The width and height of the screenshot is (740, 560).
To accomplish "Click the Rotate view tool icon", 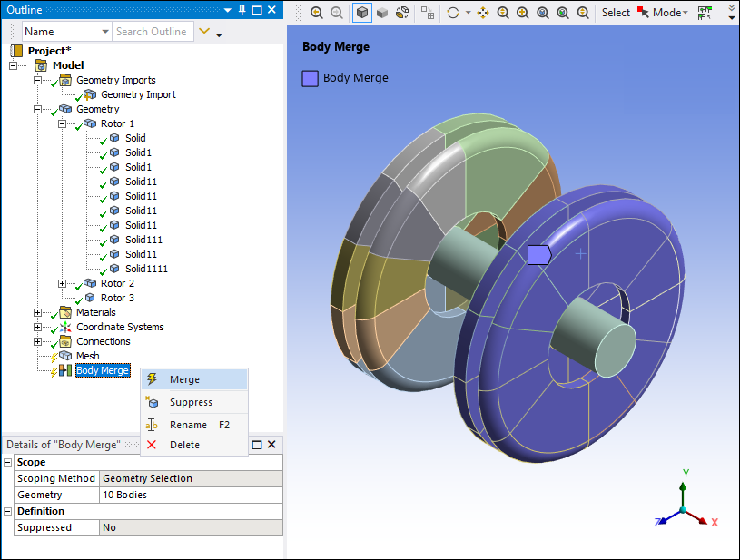I will pyautogui.click(x=453, y=13).
